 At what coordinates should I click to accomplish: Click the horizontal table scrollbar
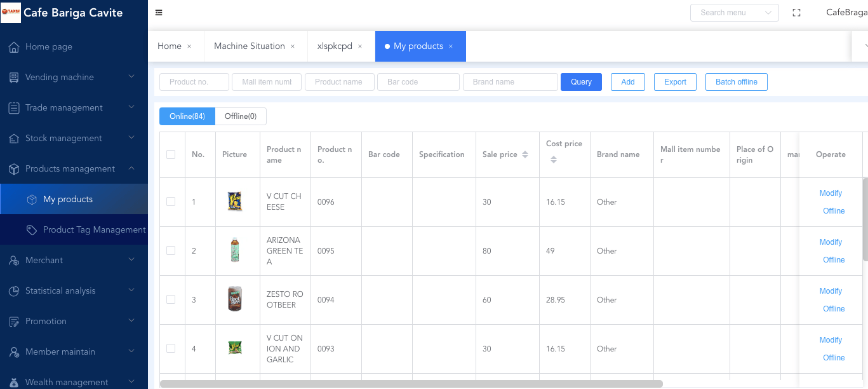(x=411, y=384)
